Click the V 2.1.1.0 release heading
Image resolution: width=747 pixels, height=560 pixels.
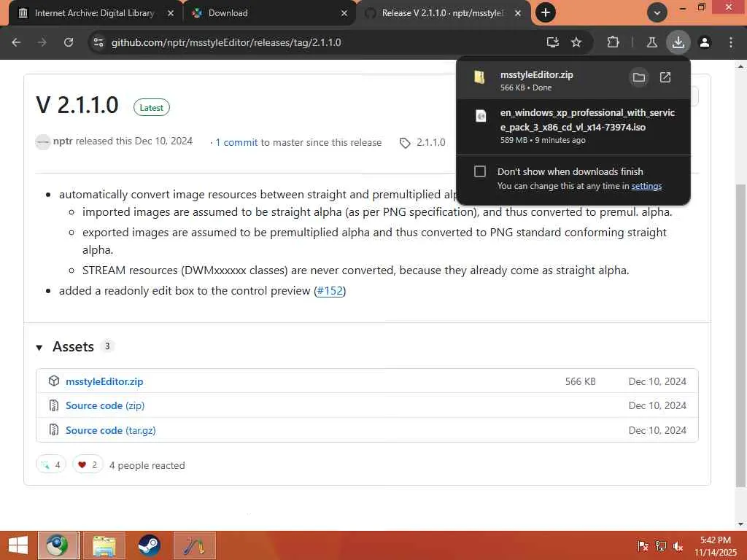click(77, 105)
